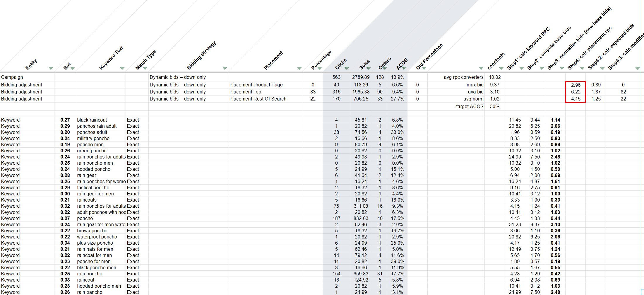The height and width of the screenshot is (295, 644).
Task: Select the max bid value 9.37
Action: click(495, 85)
